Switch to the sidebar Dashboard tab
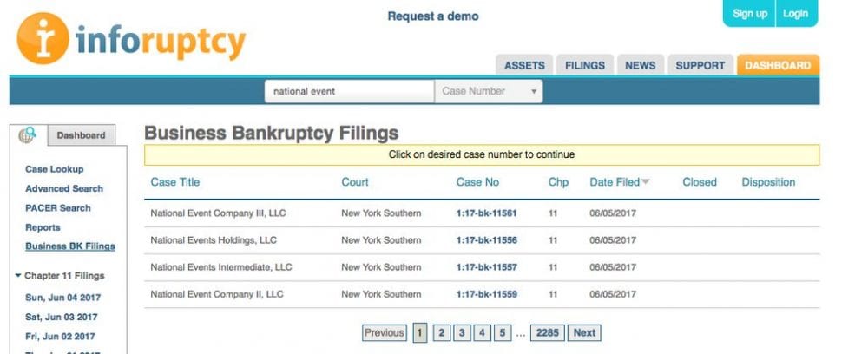 pos(81,135)
